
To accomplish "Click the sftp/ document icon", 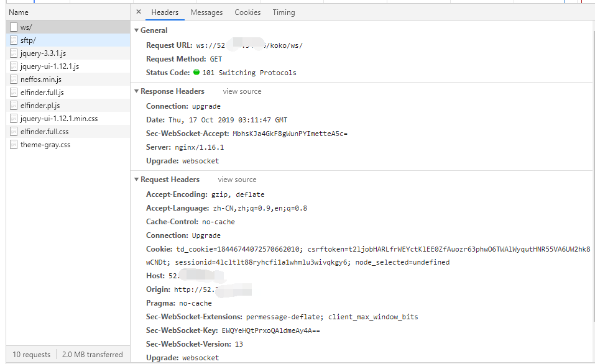I will 14,40.
